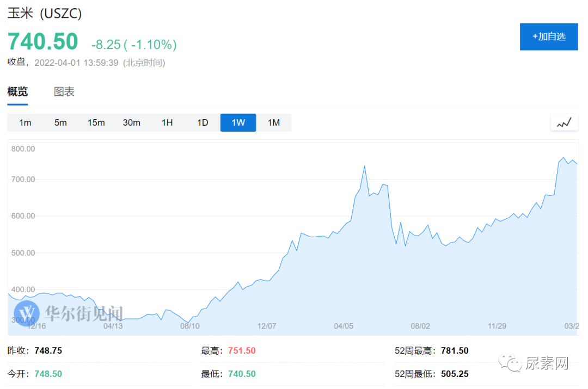Click the timestamp 2022-04-01 13:59:39

click(x=76, y=63)
